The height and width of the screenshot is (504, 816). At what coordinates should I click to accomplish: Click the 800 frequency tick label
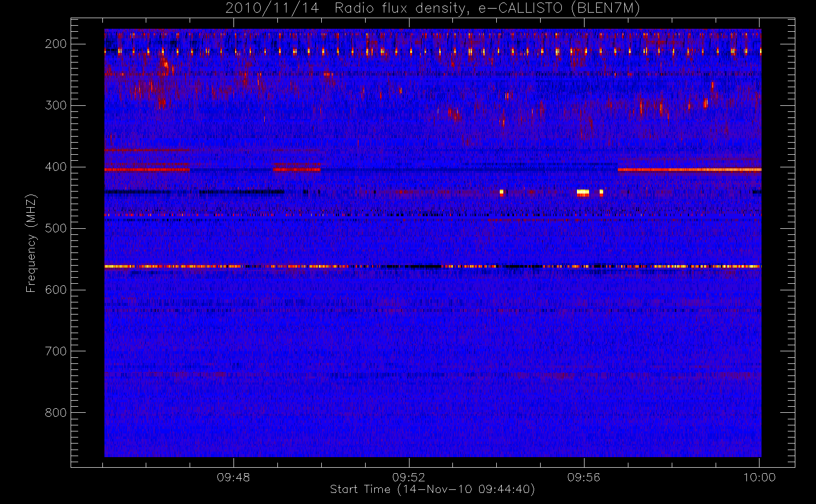tap(56, 413)
